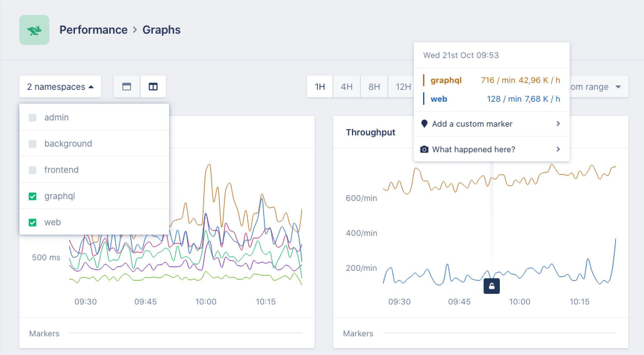Click the lock icon on the Throughput graph
This screenshot has width=644, height=355.
tap(491, 286)
